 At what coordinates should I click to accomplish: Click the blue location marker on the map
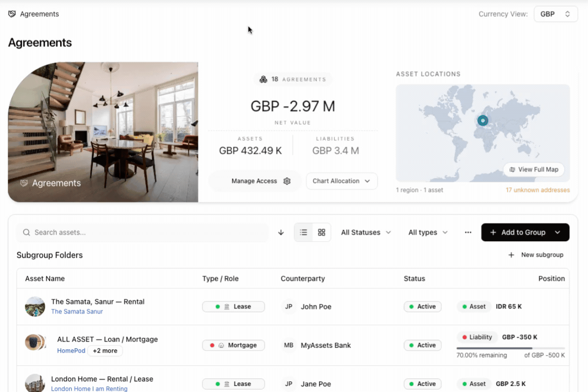[x=482, y=120]
